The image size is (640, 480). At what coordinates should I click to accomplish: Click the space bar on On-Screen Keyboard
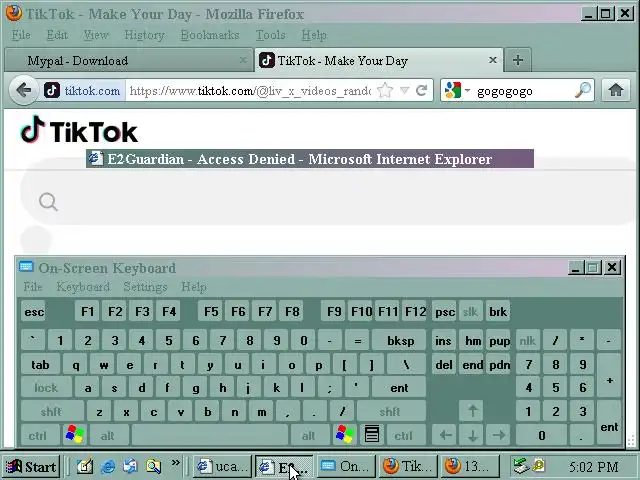click(x=210, y=435)
